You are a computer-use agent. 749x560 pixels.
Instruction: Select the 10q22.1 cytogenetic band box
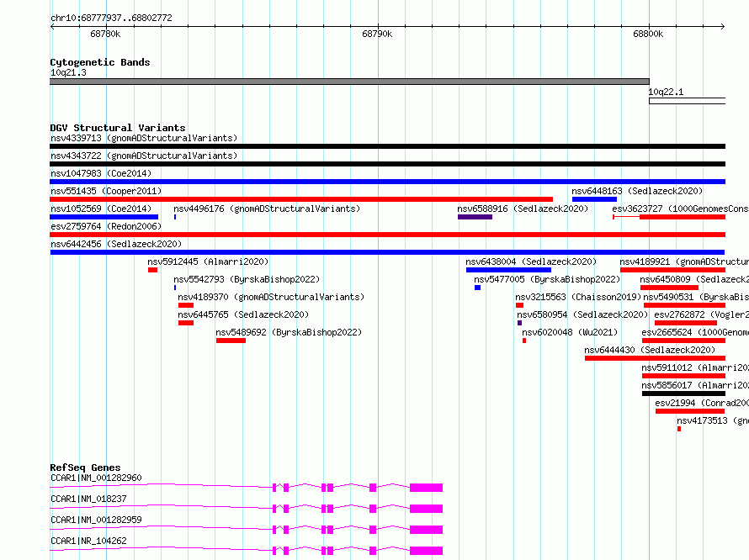(687, 101)
